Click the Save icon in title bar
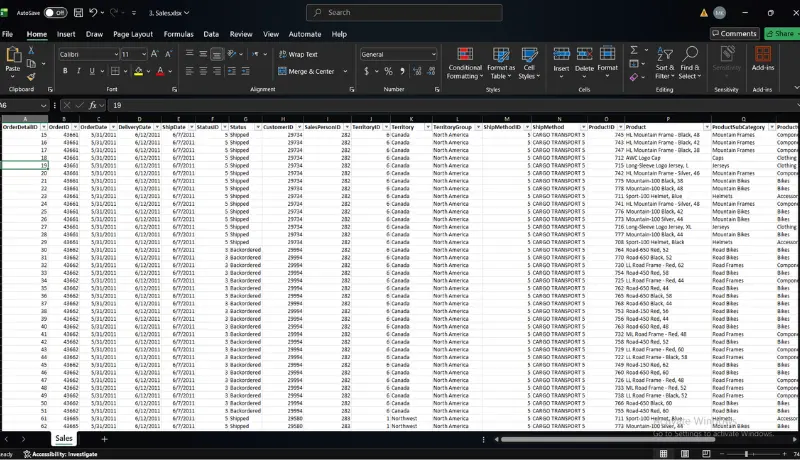Viewport: 800px width, 460px height. (79, 13)
